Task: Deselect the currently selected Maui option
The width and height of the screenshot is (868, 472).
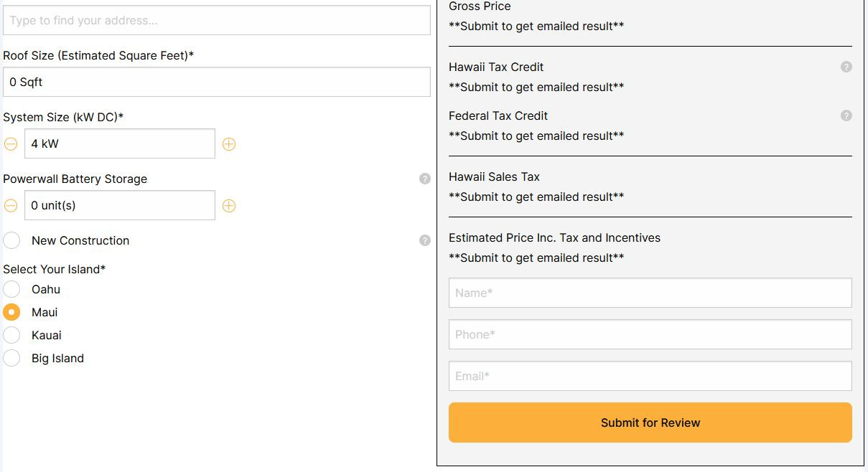Action: tap(11, 312)
